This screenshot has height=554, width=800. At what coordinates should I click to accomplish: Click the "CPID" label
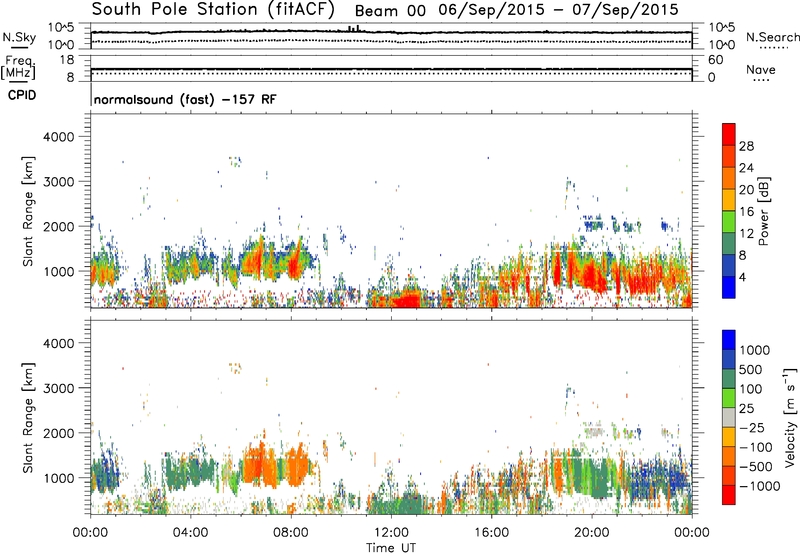tap(22, 95)
